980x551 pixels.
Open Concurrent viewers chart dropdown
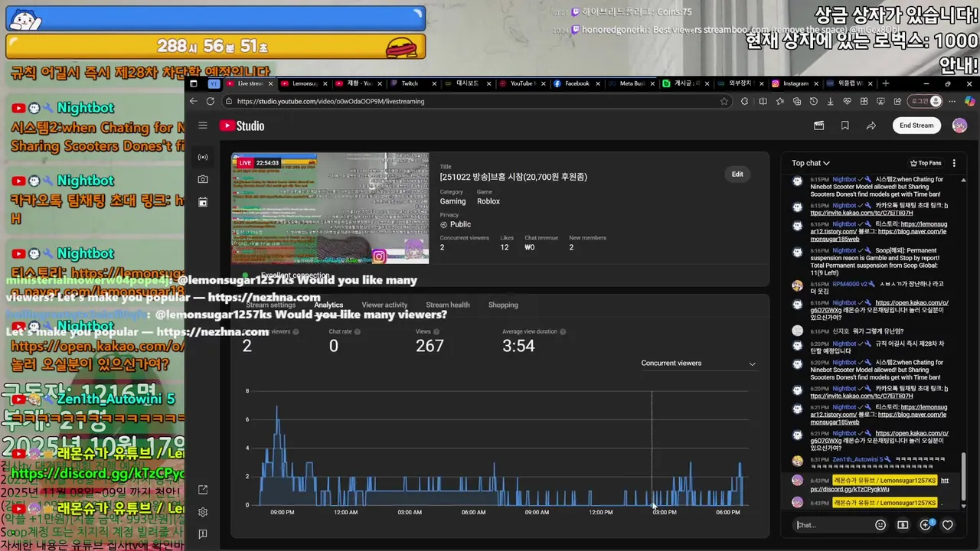[x=698, y=364]
